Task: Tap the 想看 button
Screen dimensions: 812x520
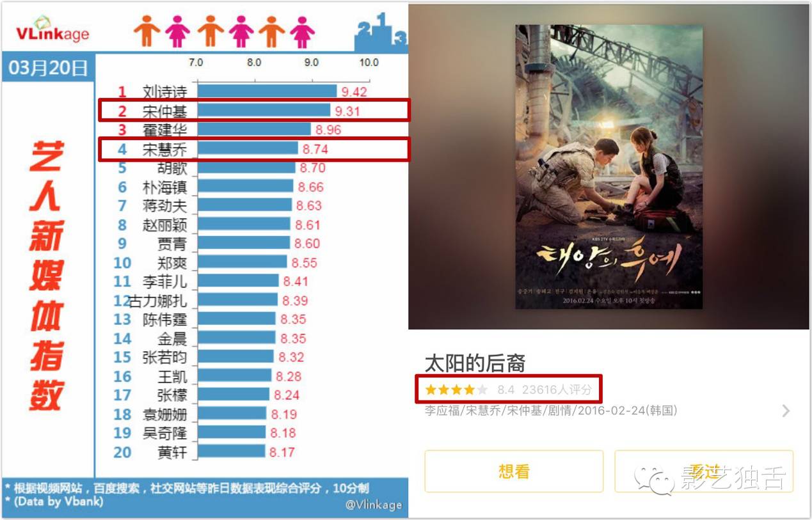Action: pos(514,471)
